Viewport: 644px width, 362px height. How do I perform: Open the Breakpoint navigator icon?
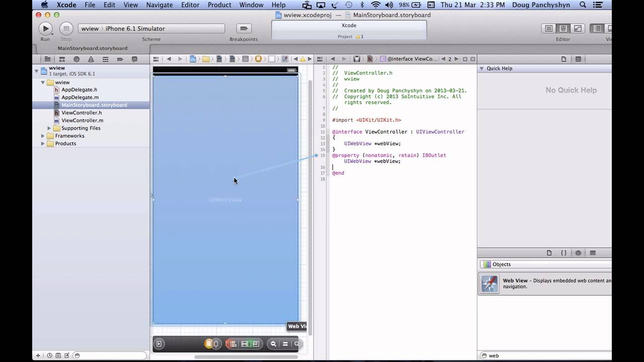(120, 59)
